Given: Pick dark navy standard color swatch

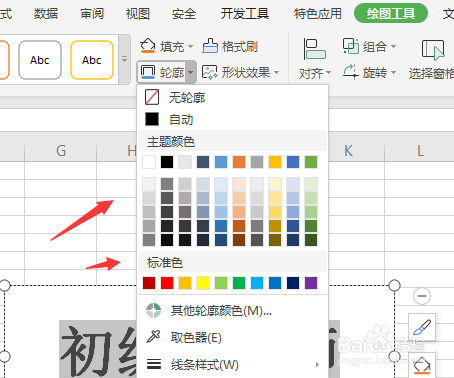Looking at the screenshot, I should (293, 283).
